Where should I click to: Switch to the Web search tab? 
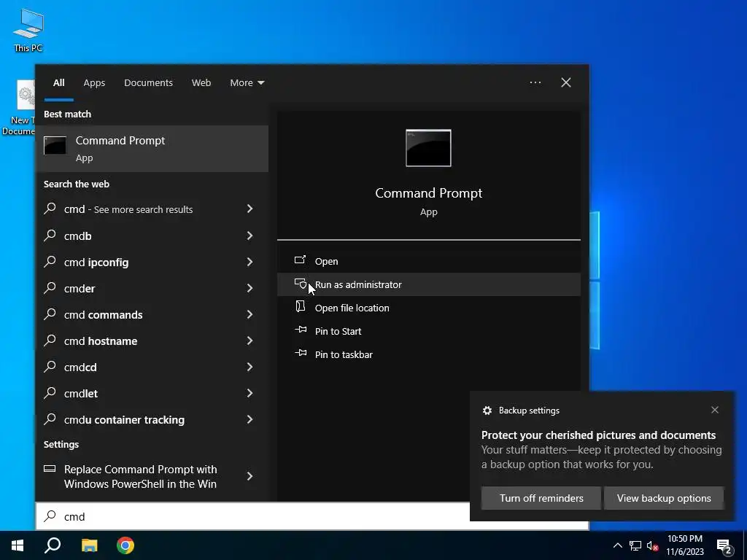coord(201,82)
